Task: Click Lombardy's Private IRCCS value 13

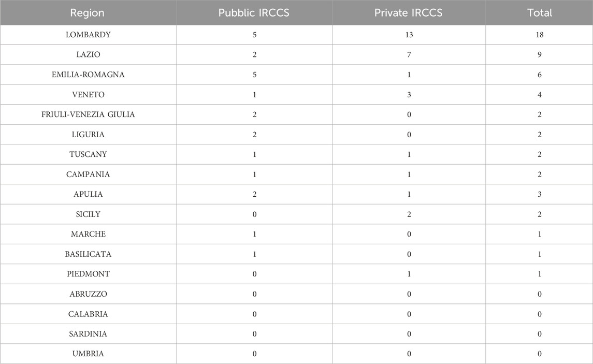Action: coord(409,35)
